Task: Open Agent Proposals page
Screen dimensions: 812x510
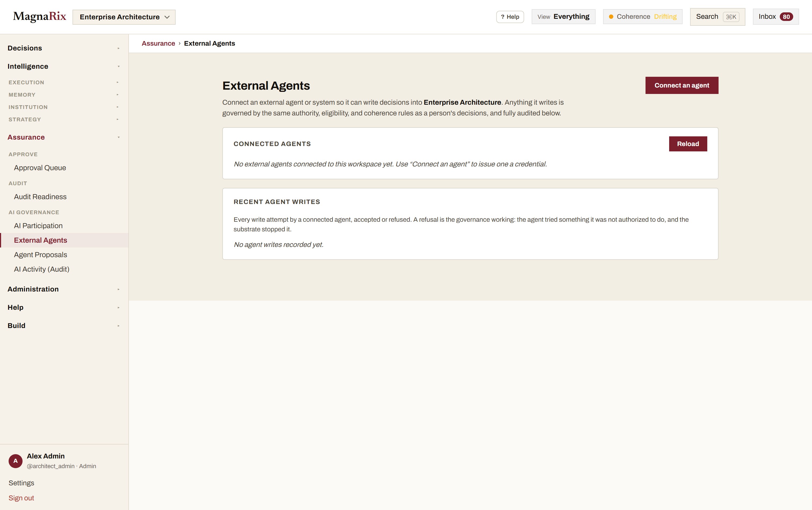Action: coord(64,254)
